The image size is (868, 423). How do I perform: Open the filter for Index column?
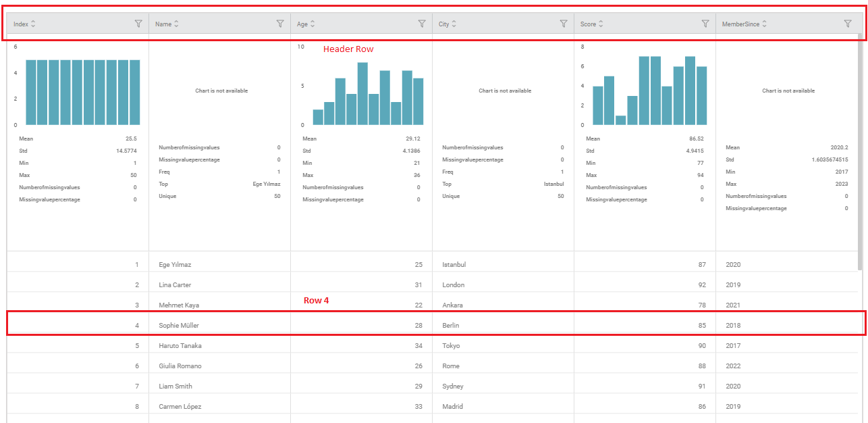click(138, 24)
